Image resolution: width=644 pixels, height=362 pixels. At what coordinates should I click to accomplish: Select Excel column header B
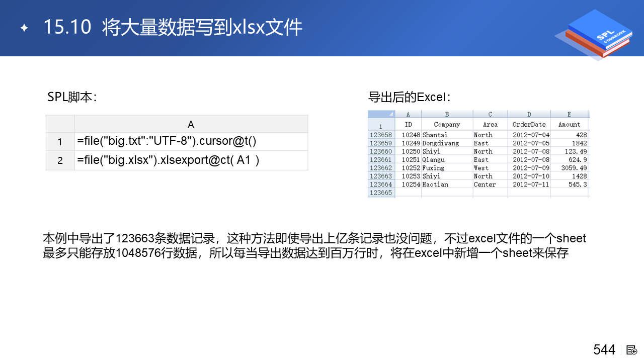447,114
